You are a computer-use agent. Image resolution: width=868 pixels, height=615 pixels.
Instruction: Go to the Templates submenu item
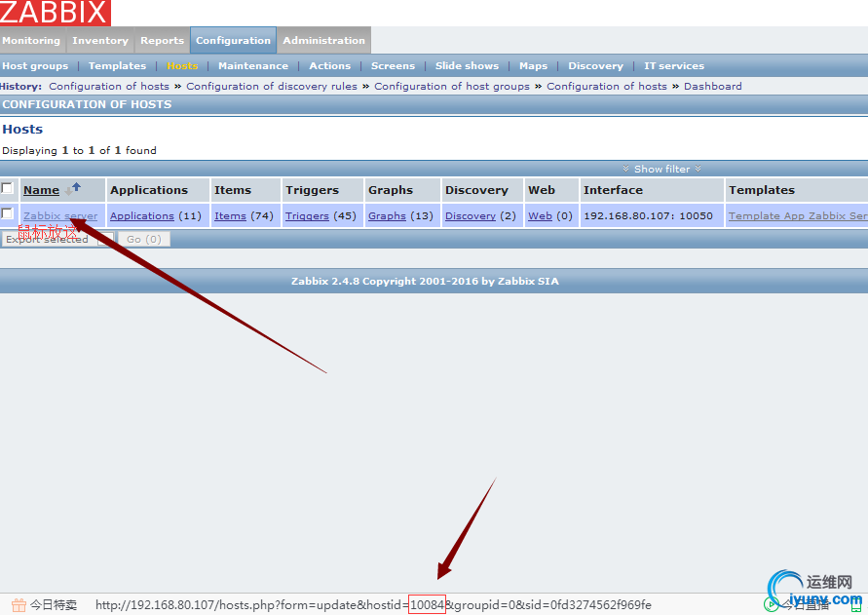click(117, 66)
